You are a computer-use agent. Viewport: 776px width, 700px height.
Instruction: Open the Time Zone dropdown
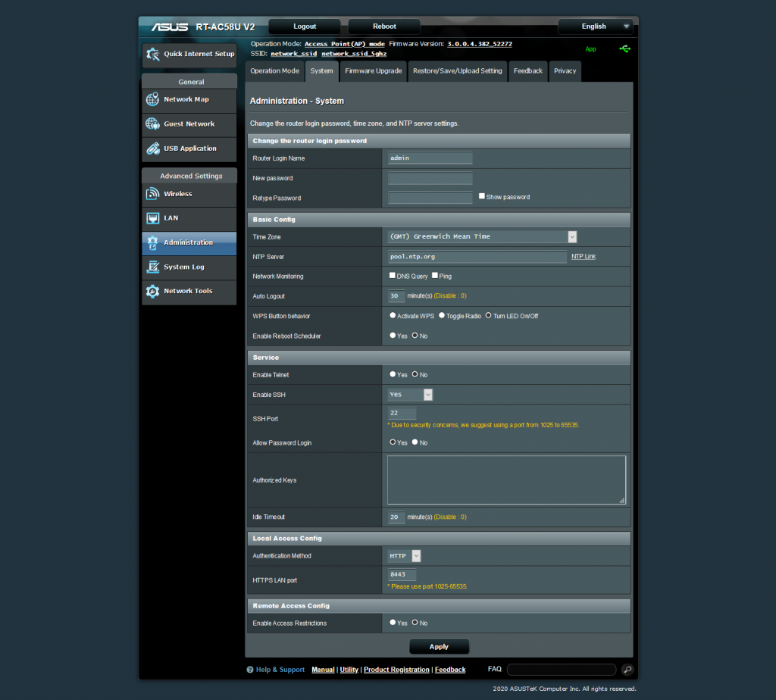click(x=482, y=237)
